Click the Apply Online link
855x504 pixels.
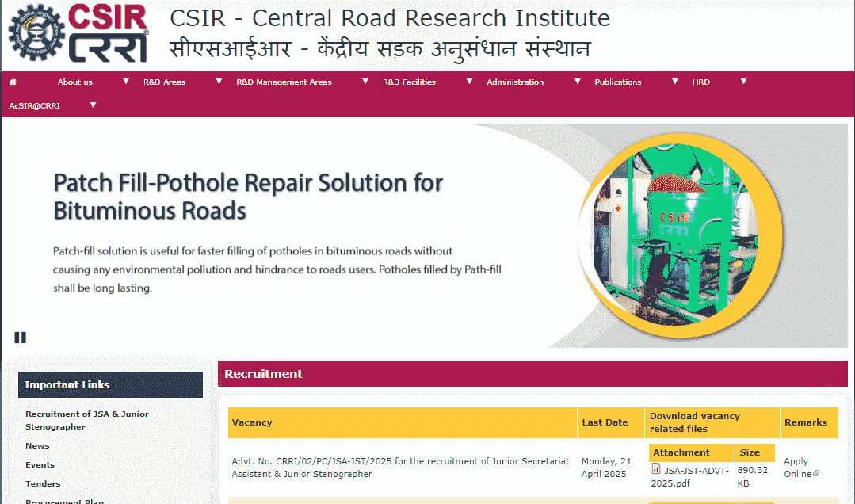click(796, 468)
